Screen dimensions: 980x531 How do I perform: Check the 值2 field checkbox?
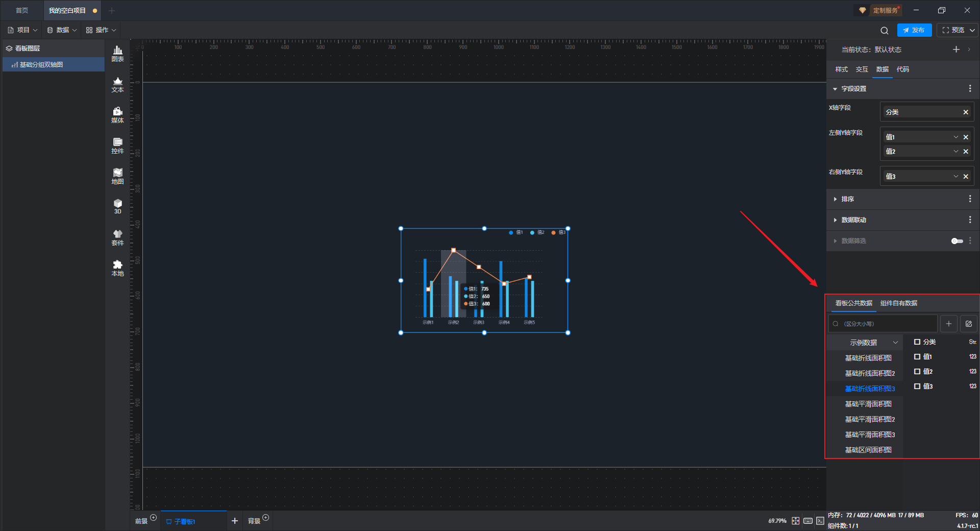tap(917, 372)
